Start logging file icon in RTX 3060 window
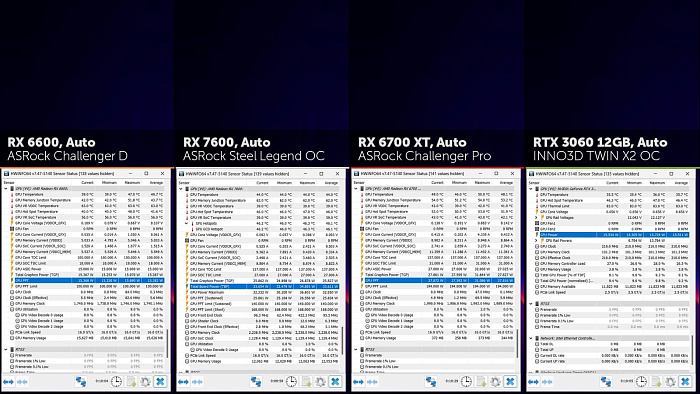Screen dimensions: 700x394 [656, 382]
